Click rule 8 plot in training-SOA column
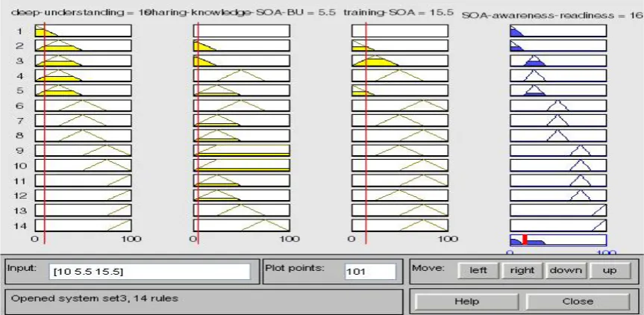 coord(400,136)
